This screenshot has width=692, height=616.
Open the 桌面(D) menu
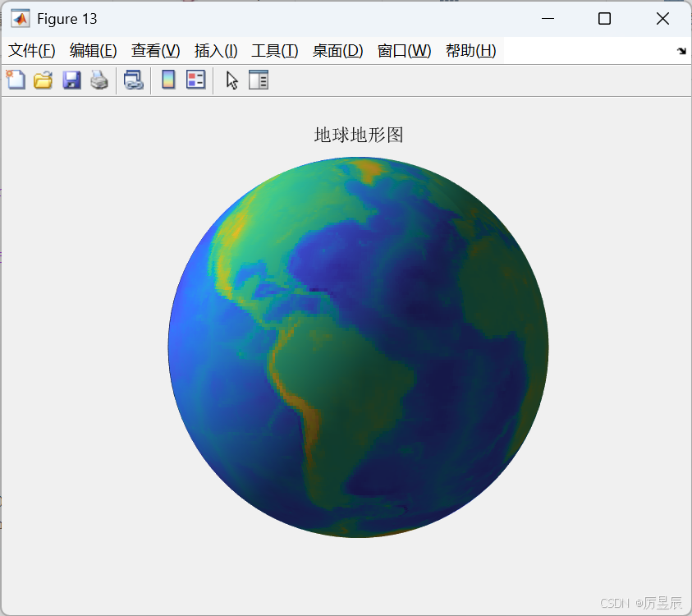337,51
